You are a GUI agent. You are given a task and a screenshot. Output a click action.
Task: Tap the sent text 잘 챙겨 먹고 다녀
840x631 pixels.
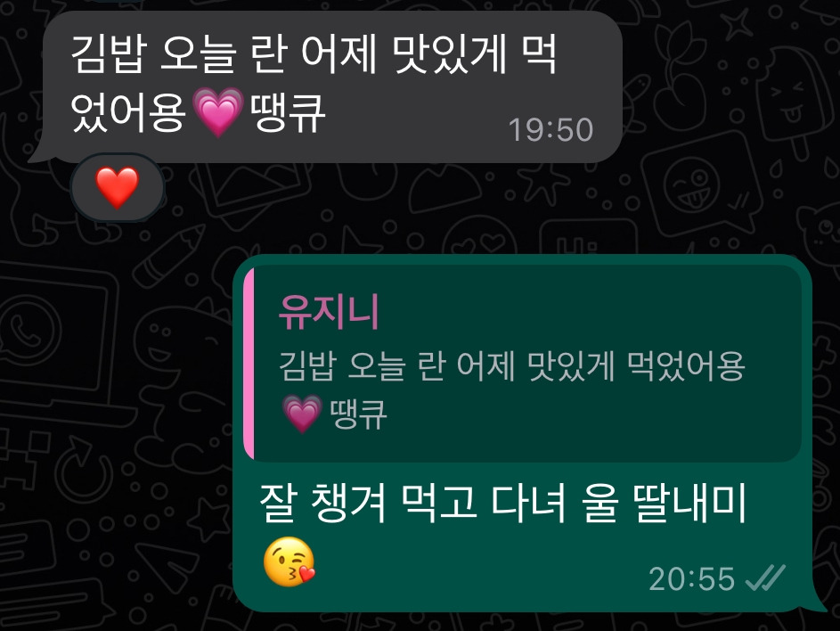tap(412, 503)
